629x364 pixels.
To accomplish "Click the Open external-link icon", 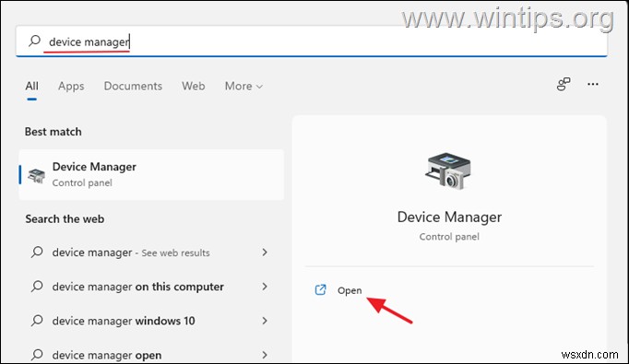I will click(320, 290).
